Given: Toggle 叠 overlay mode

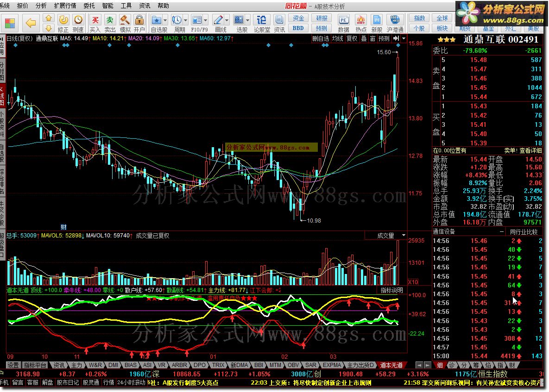Looking at the screenshot, I should (364, 38).
